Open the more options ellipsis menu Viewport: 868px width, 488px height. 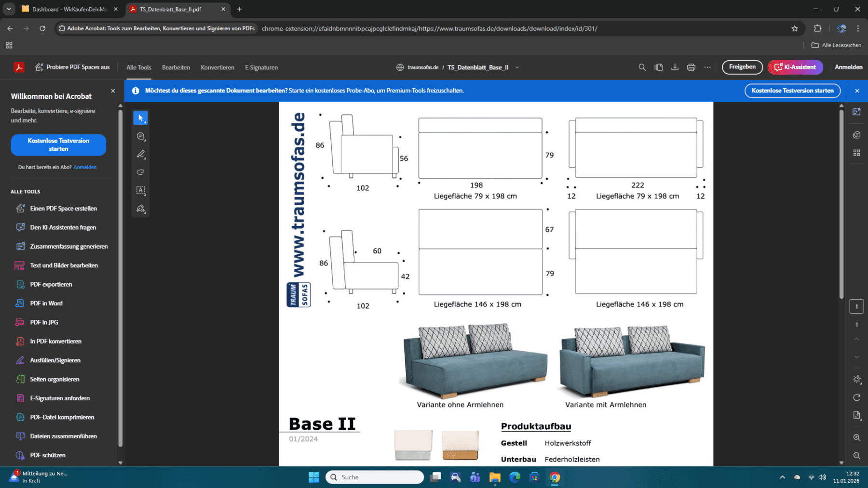point(707,67)
